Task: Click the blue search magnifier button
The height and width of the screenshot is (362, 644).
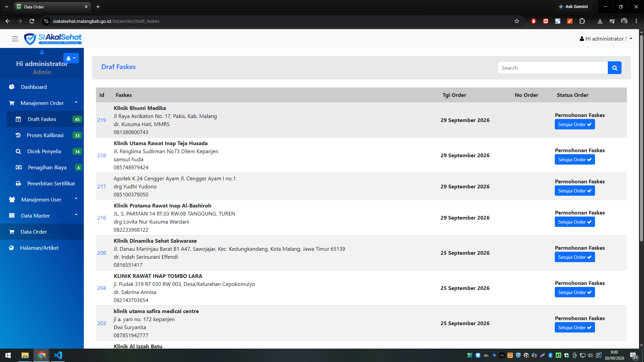Action: (614, 68)
